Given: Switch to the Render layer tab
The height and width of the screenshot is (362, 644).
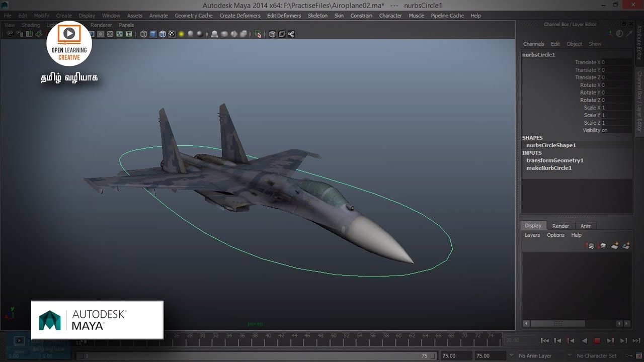Looking at the screenshot, I should point(560,226).
